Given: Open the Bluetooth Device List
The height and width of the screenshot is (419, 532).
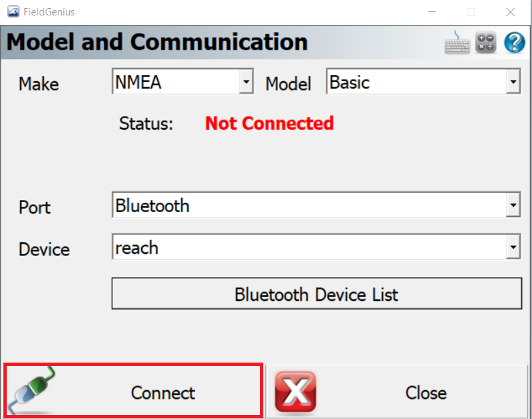Looking at the screenshot, I should pyautogui.click(x=316, y=293).
